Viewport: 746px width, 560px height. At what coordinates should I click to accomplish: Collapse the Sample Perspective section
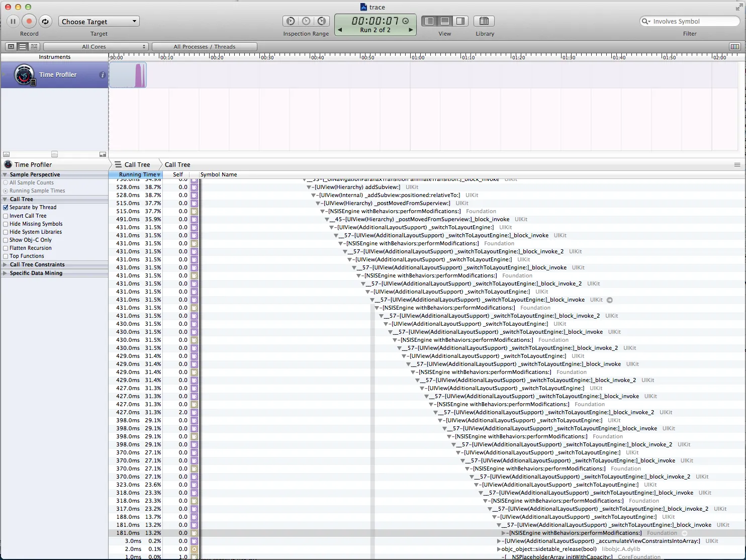(x=5, y=174)
